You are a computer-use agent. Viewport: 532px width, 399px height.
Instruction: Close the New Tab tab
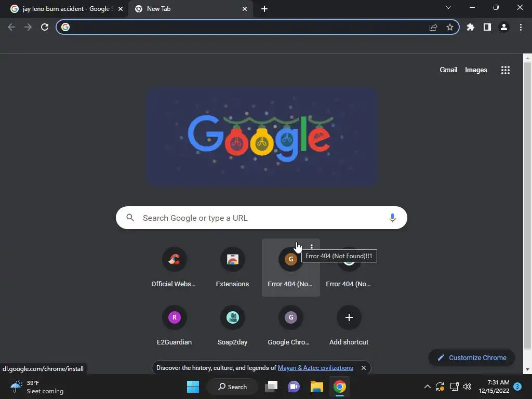tap(245, 9)
